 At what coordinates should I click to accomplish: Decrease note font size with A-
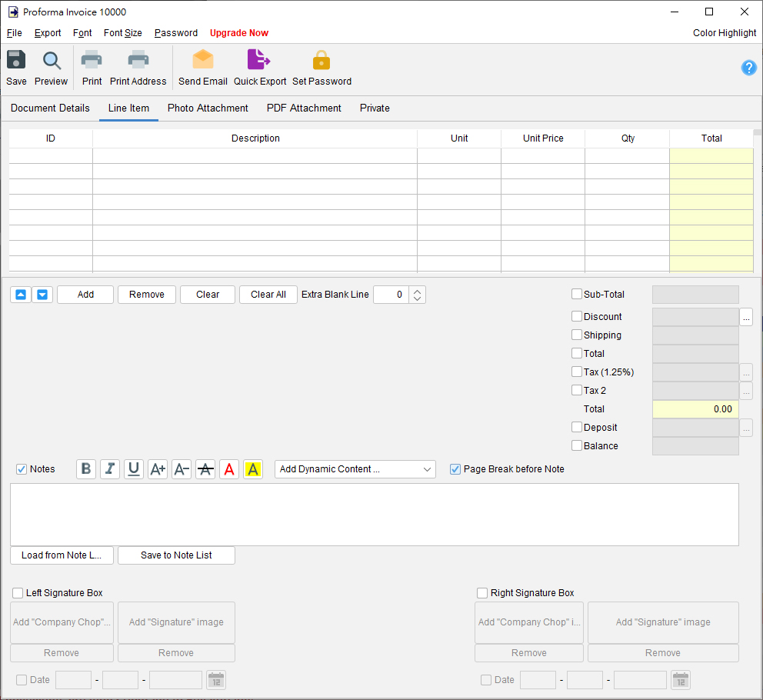pyautogui.click(x=182, y=469)
